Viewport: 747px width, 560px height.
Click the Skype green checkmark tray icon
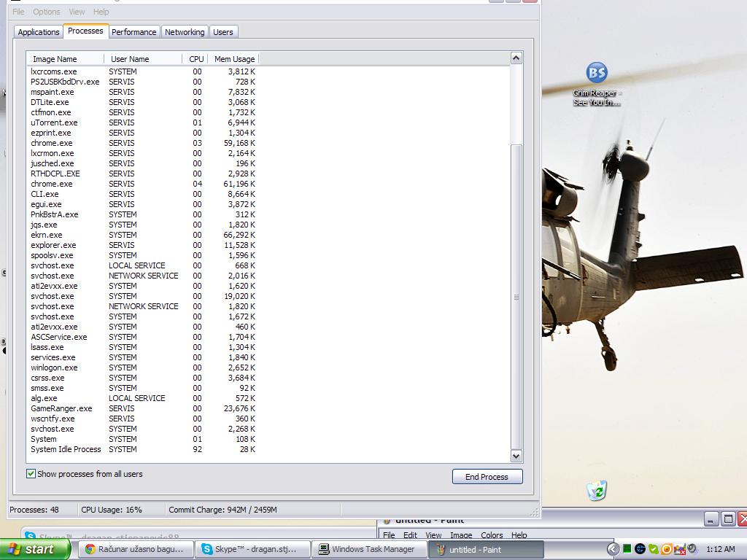click(654, 549)
